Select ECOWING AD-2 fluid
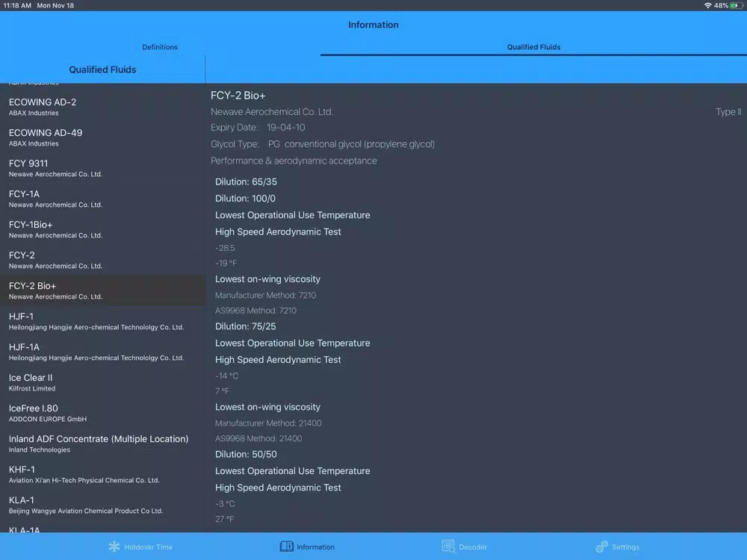 click(102, 107)
